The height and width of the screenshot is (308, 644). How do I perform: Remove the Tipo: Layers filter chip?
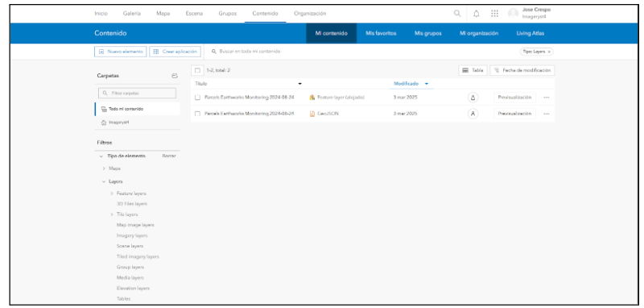coord(549,52)
